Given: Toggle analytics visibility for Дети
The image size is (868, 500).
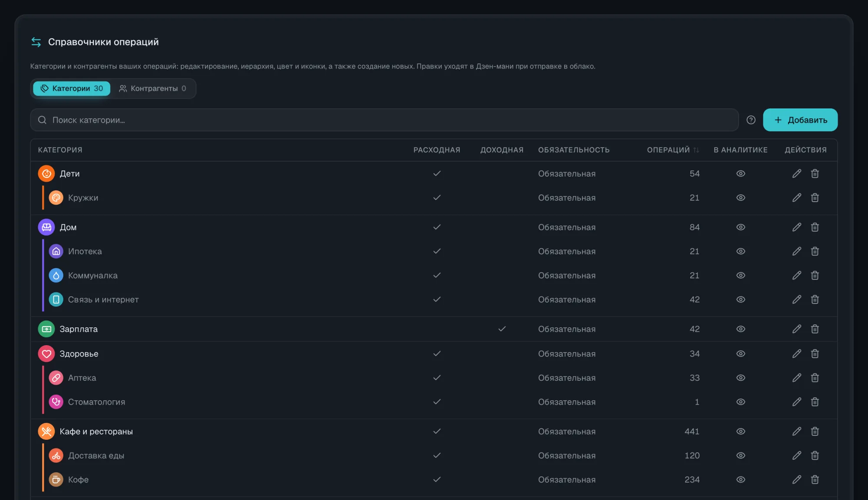Looking at the screenshot, I should pos(740,173).
